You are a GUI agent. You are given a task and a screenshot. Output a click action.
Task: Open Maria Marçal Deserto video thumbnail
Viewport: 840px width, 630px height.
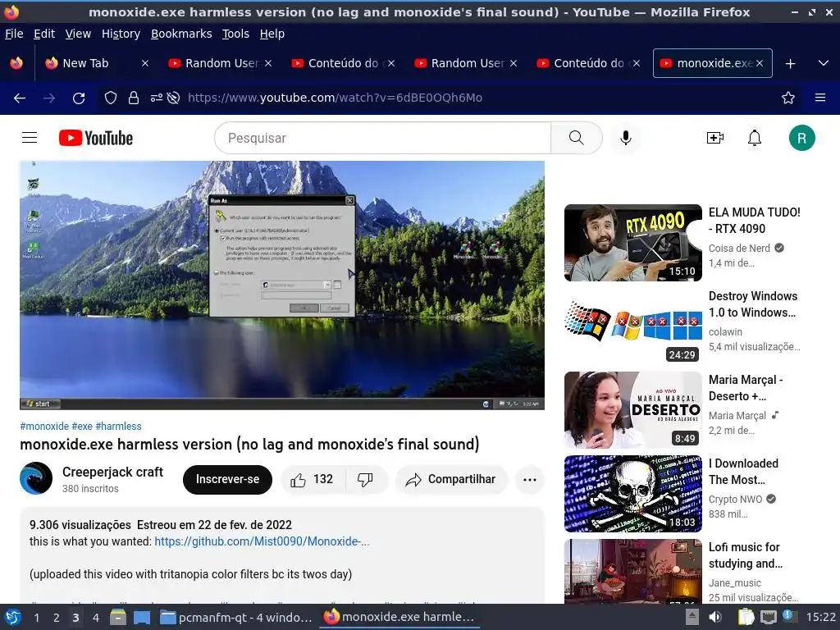[x=632, y=410]
